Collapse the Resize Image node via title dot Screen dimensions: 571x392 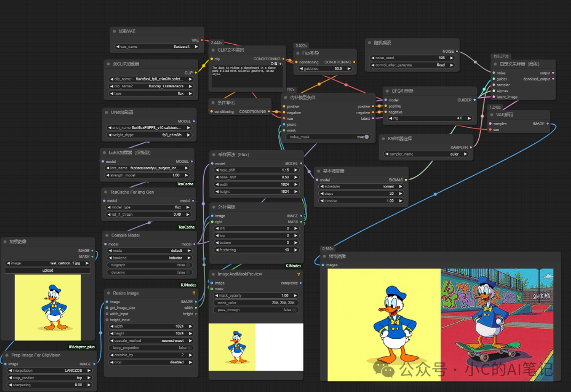pyautogui.click(x=108, y=293)
